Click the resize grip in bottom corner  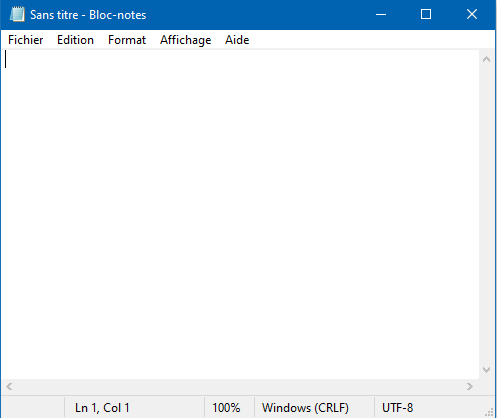489,412
